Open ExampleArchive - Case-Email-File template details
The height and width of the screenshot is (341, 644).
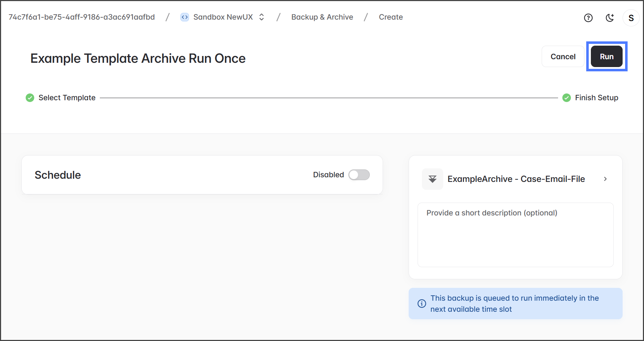(x=516, y=179)
